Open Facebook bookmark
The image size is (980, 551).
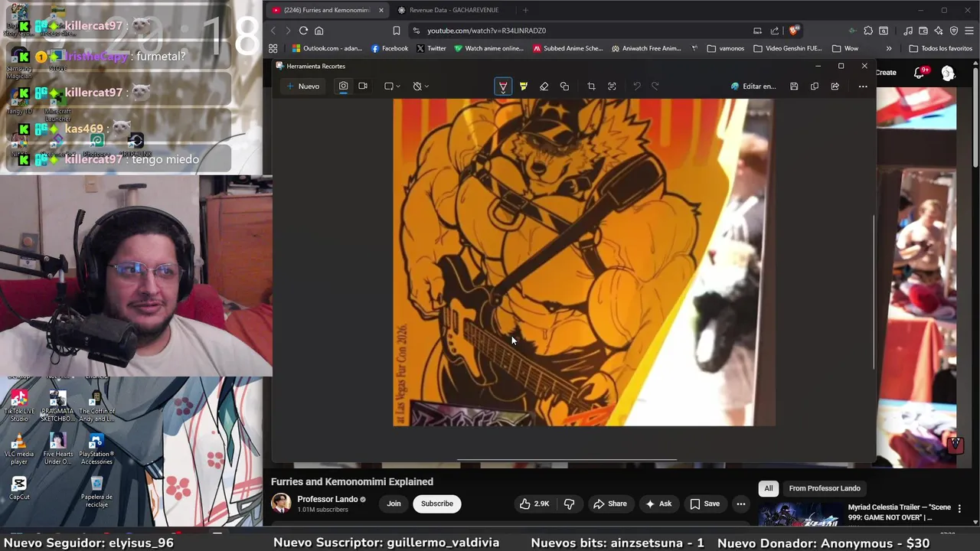(390, 48)
